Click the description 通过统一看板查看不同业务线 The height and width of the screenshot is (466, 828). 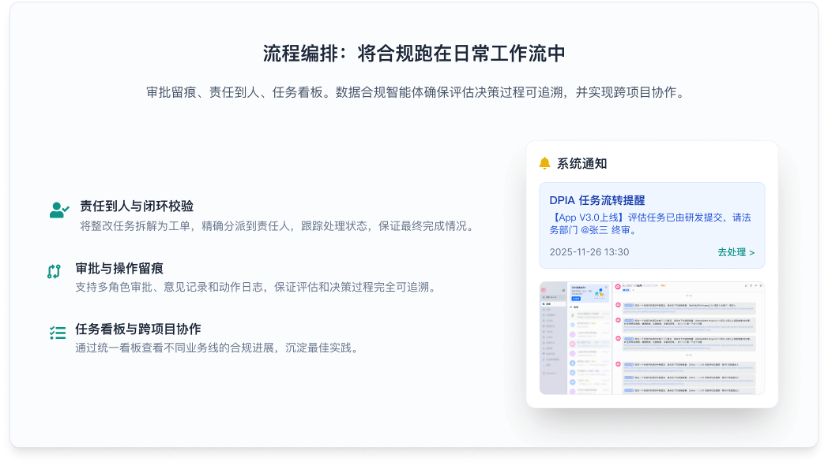coord(219,348)
